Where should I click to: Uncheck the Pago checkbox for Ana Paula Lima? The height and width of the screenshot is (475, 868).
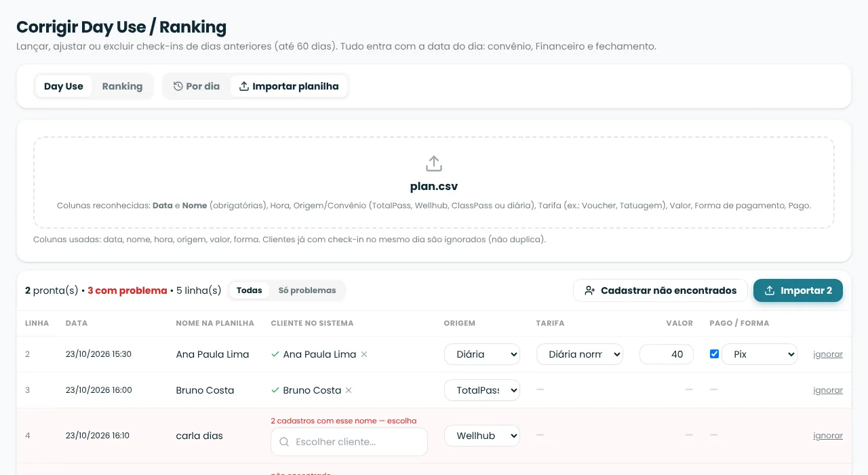pos(714,354)
